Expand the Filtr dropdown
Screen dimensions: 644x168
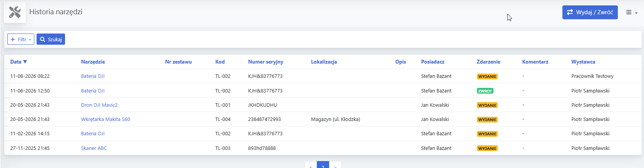coord(21,39)
